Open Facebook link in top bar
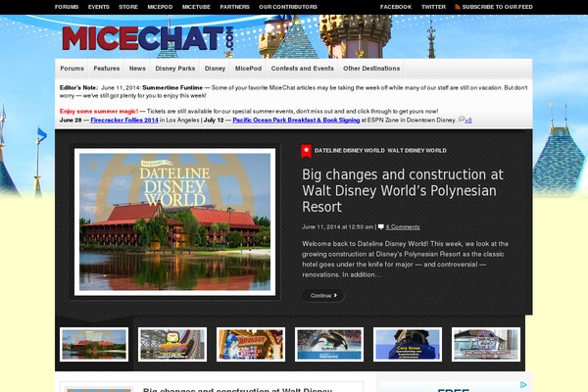 pyautogui.click(x=395, y=7)
